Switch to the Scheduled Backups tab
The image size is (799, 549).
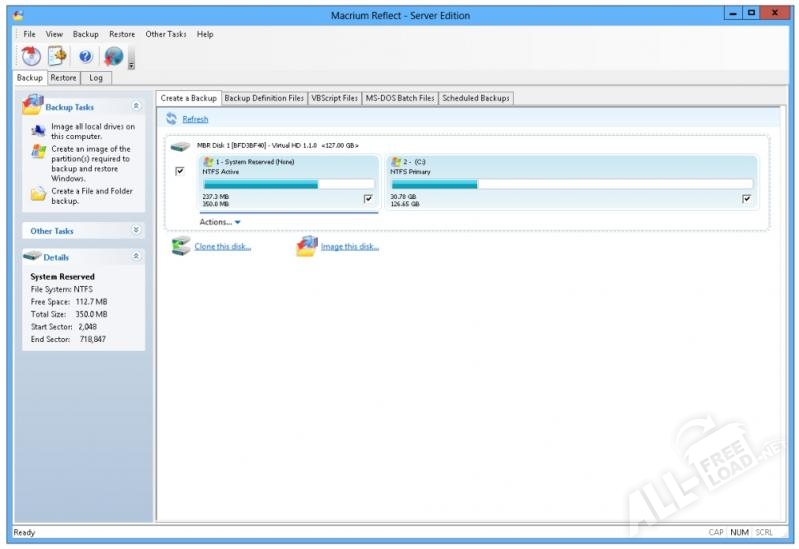[476, 98]
